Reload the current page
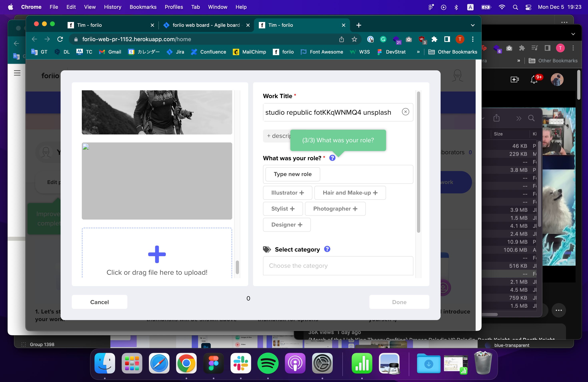Screen dimensions: 588x382 pyautogui.click(x=60, y=39)
